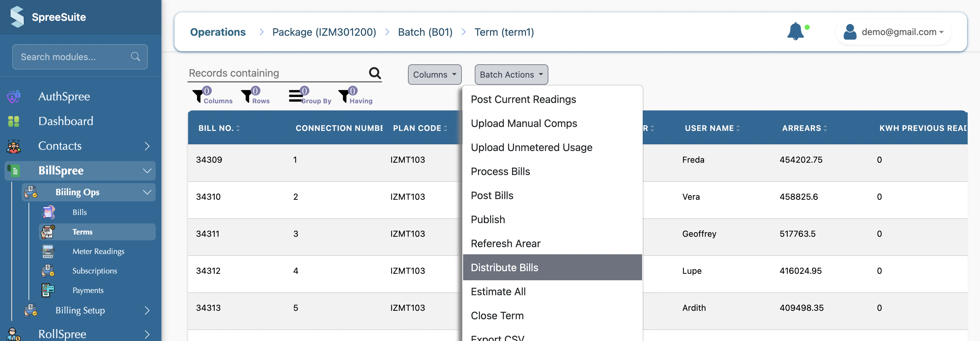Screen dimensions: 980x341
Task: Select Post Current Readings
Action: click(x=552, y=99)
